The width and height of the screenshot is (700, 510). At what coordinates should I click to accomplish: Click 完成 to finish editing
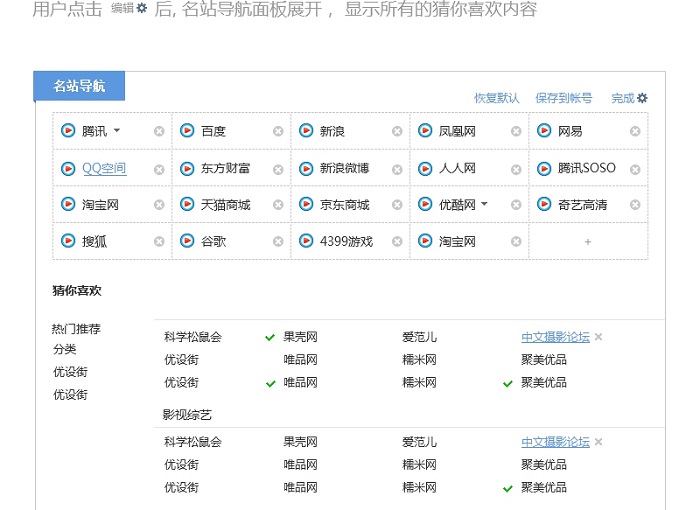[x=623, y=98]
